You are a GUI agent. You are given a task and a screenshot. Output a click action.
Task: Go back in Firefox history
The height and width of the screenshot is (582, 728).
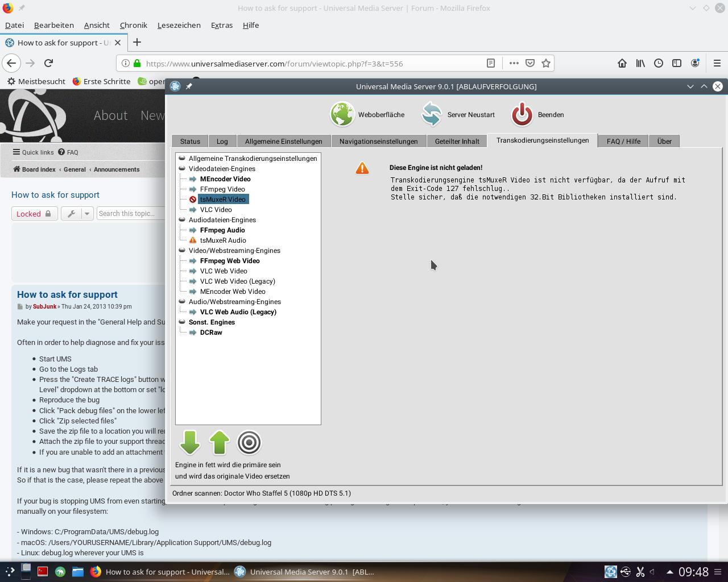click(11, 63)
